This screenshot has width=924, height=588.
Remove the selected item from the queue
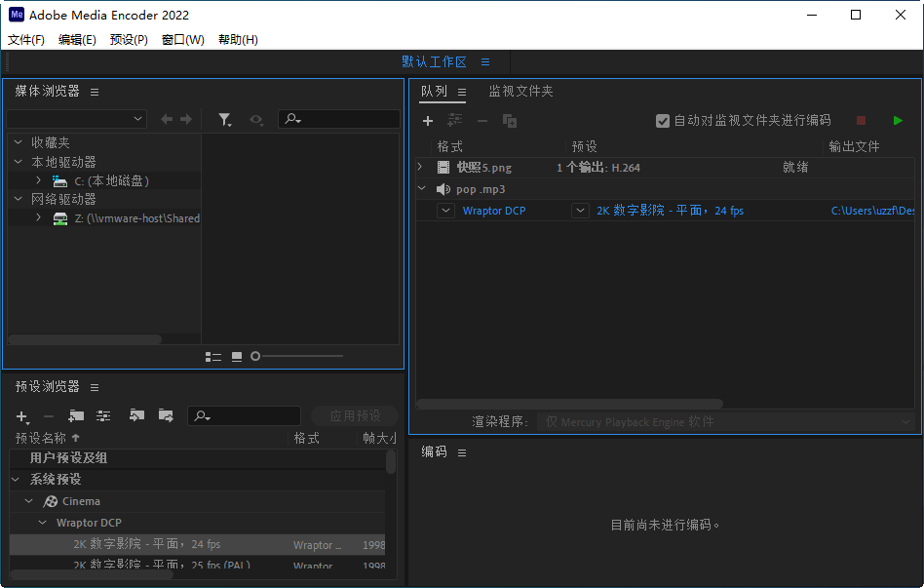point(481,121)
